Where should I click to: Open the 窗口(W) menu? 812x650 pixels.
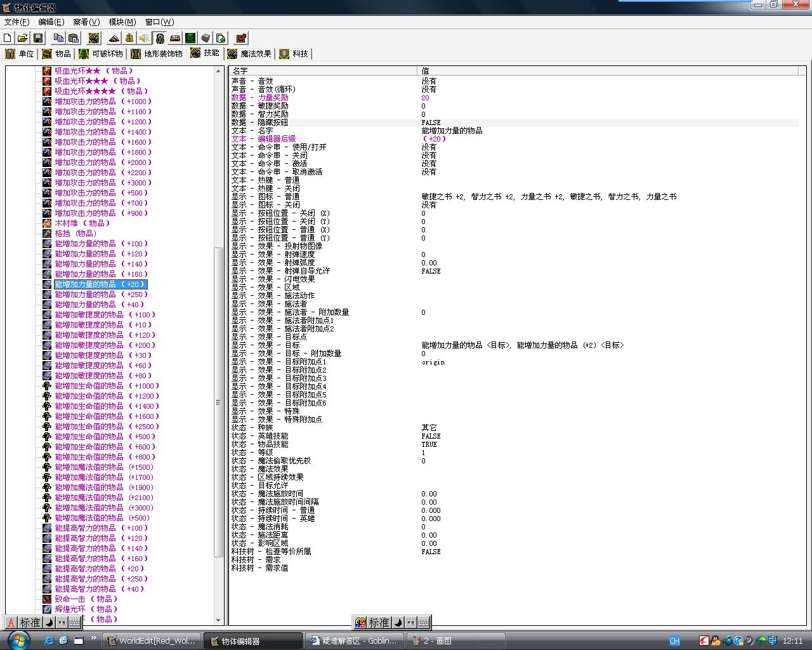[x=159, y=22]
